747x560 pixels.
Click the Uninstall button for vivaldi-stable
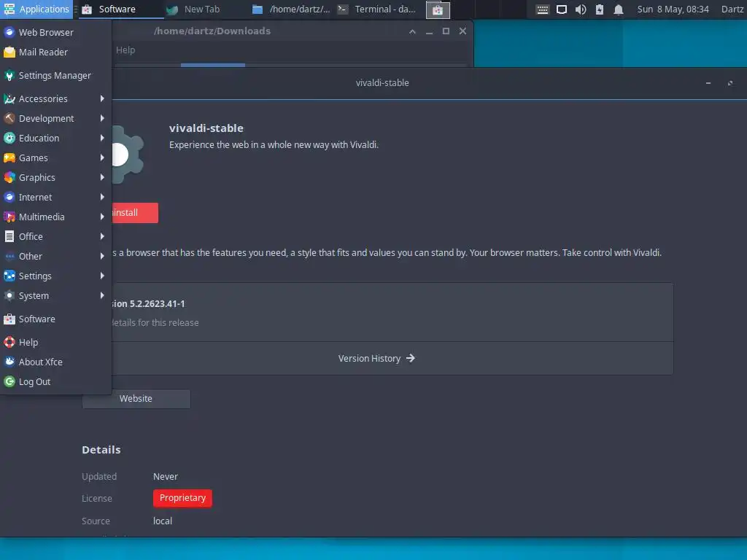pyautogui.click(x=134, y=213)
